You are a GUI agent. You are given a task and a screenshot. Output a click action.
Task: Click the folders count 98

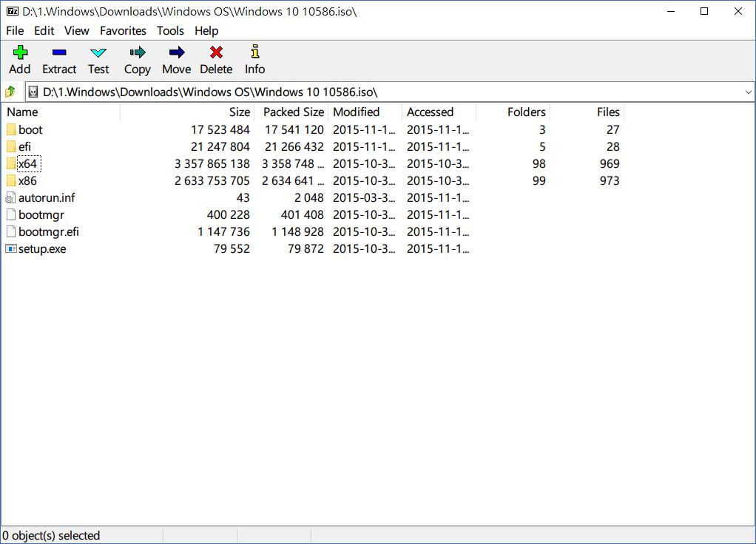[x=539, y=164]
